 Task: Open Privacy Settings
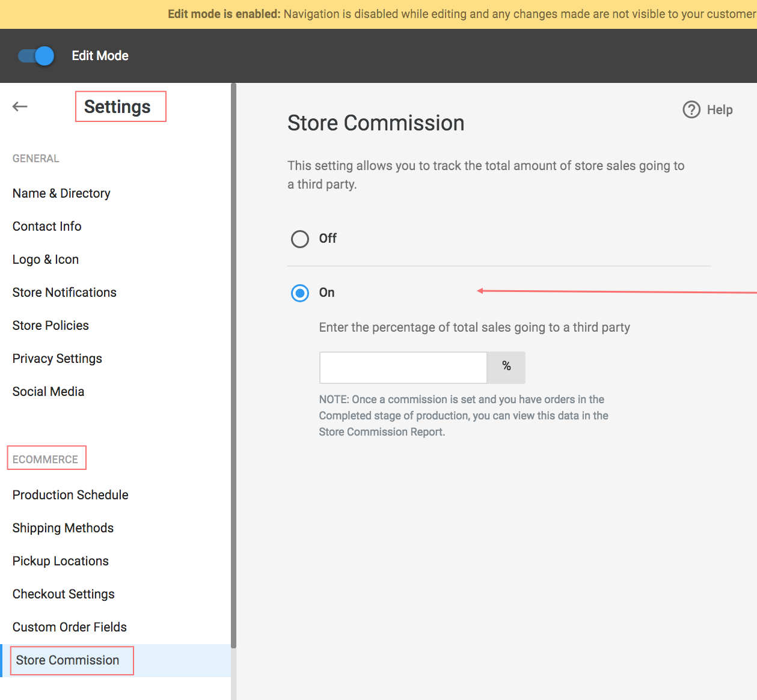click(57, 359)
